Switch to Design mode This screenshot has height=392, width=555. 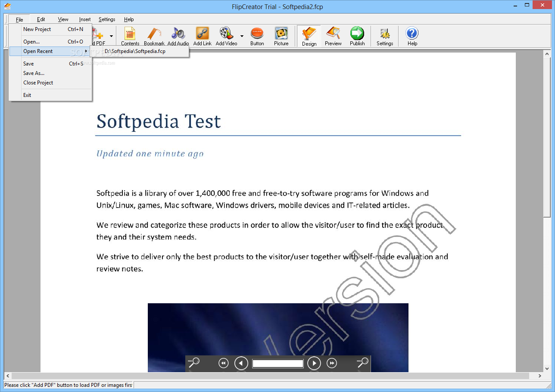(309, 36)
